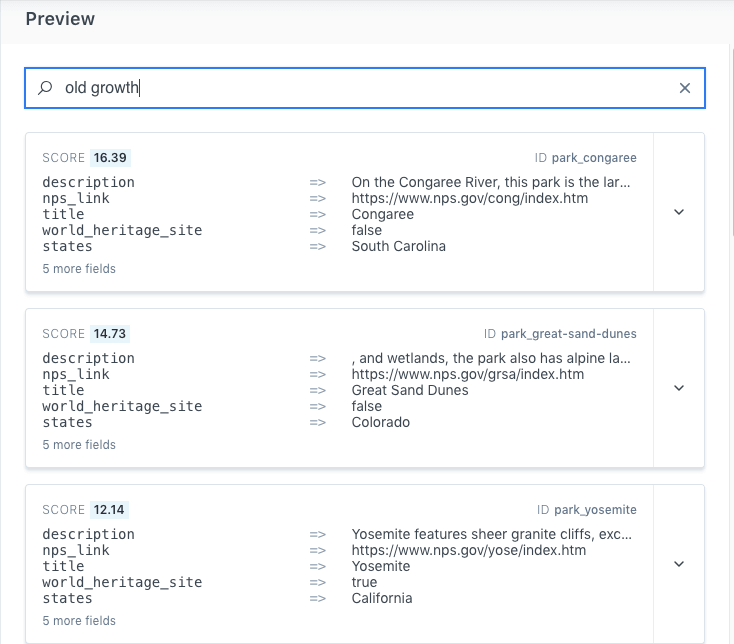Select the park_congaree document ID
This screenshot has height=644, width=734.
click(x=593, y=158)
